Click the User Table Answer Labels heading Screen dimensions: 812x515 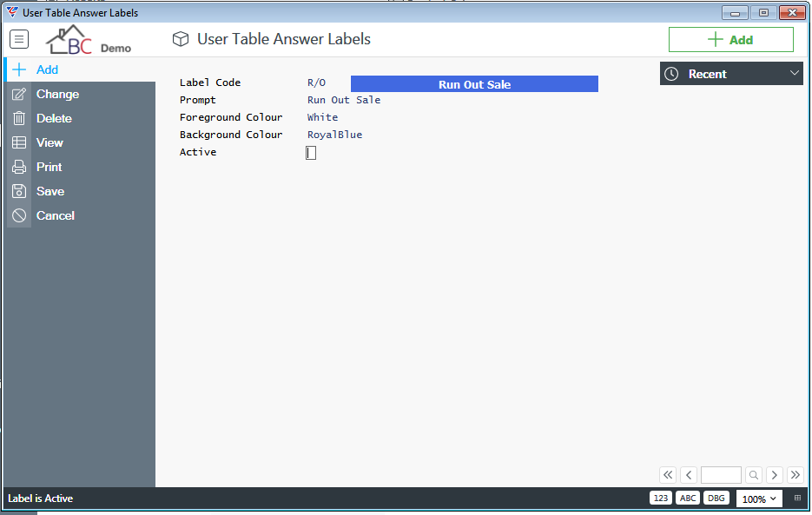click(284, 39)
